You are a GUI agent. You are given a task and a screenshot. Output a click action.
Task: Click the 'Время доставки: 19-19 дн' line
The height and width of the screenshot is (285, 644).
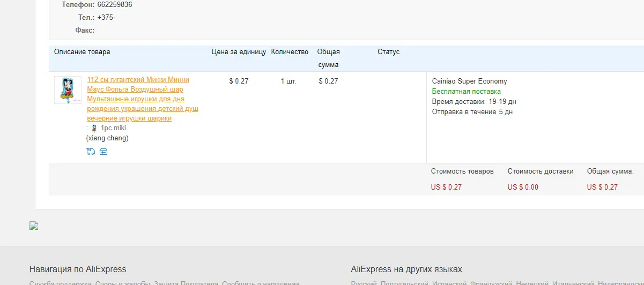point(474,102)
